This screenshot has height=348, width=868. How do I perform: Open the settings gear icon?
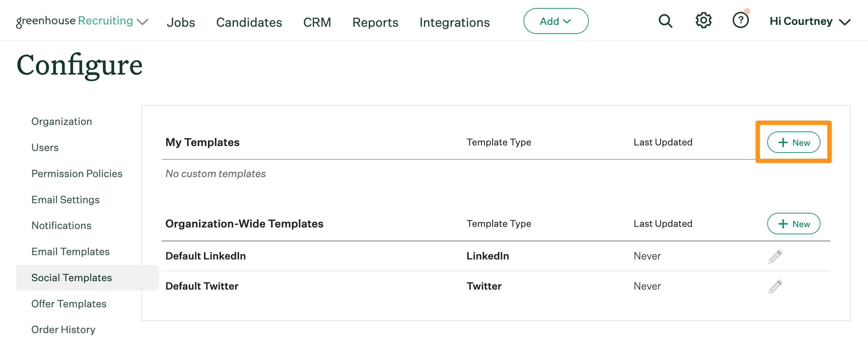tap(703, 21)
